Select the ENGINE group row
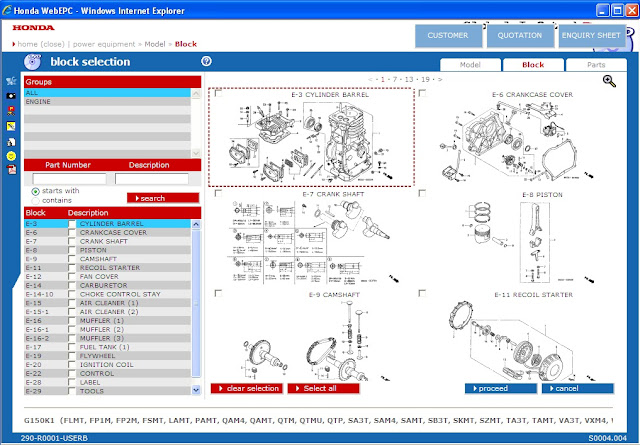 107,102
